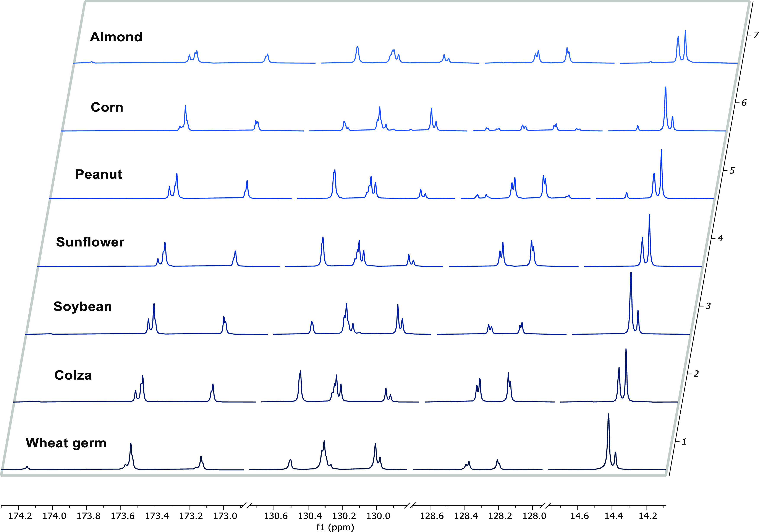Screen dimensions: 759x532
Task: Click the 130.0 ppm axis tick label
Action: coord(378,516)
